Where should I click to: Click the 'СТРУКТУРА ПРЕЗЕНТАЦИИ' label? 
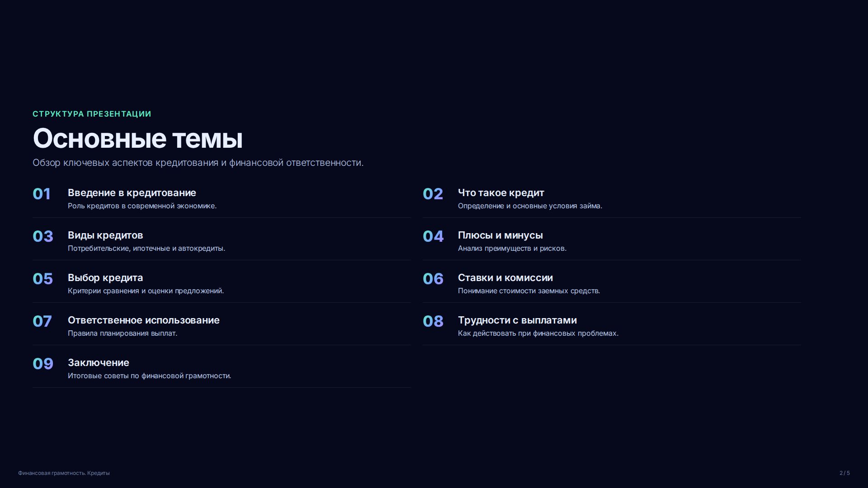pyautogui.click(x=92, y=114)
